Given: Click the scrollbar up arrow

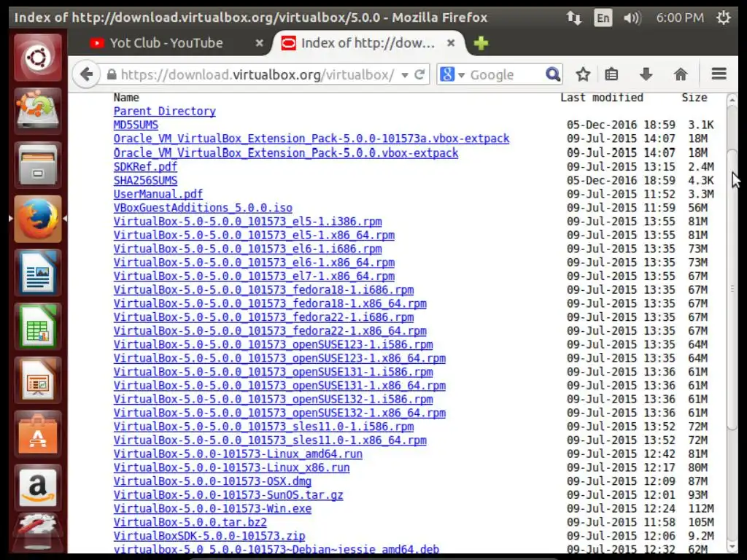Looking at the screenshot, I should click(732, 100).
